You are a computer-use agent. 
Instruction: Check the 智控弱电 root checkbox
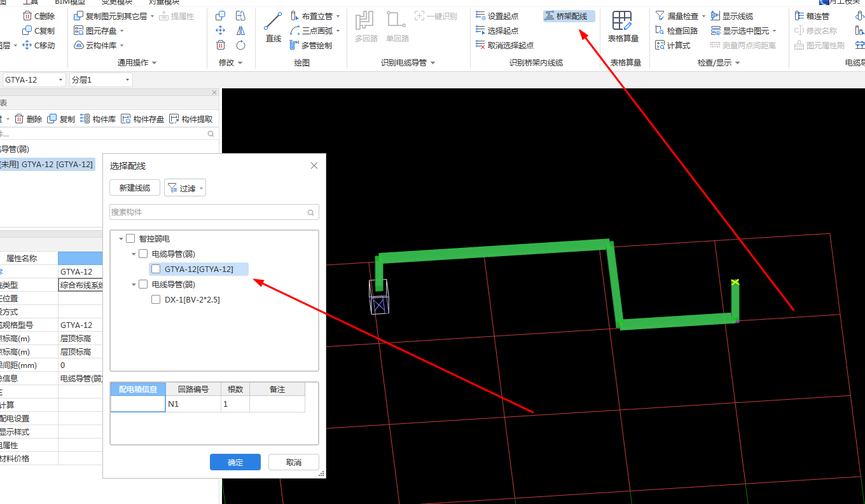pos(130,238)
